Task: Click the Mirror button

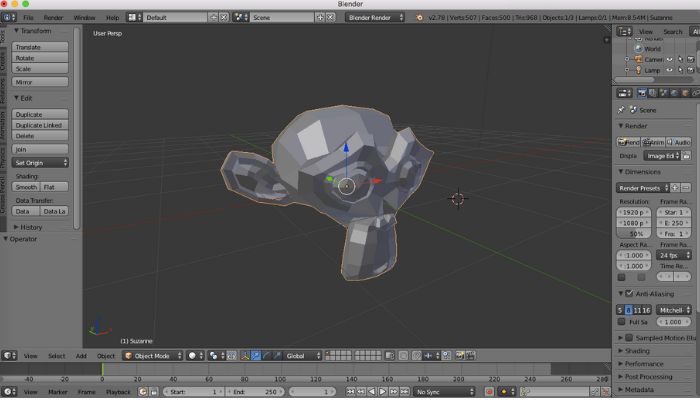Action: pyautogui.click(x=40, y=82)
